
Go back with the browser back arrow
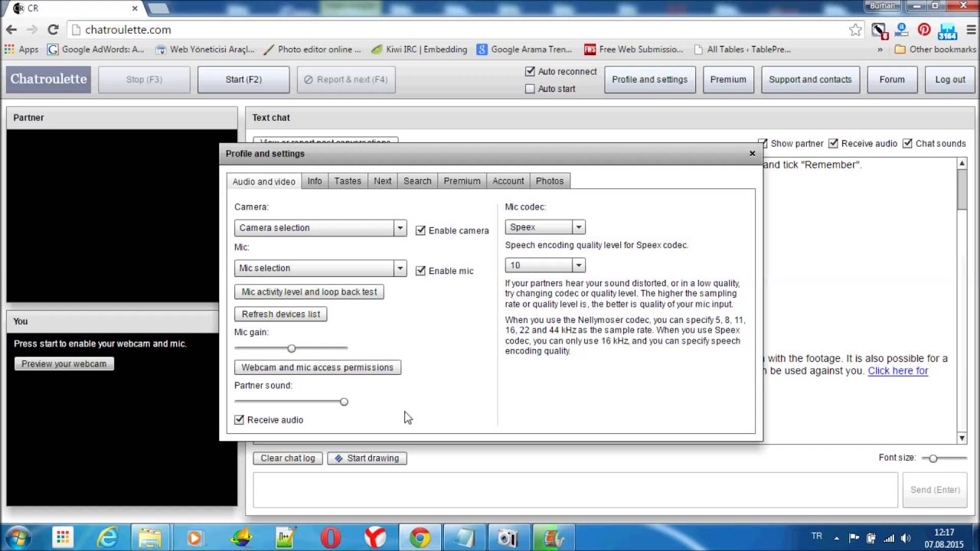[11, 30]
